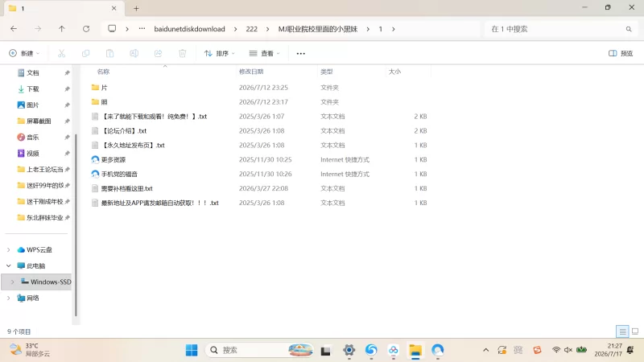Open 图片 in the sidebar
Viewport: 644px width, 362px height.
coord(33,105)
